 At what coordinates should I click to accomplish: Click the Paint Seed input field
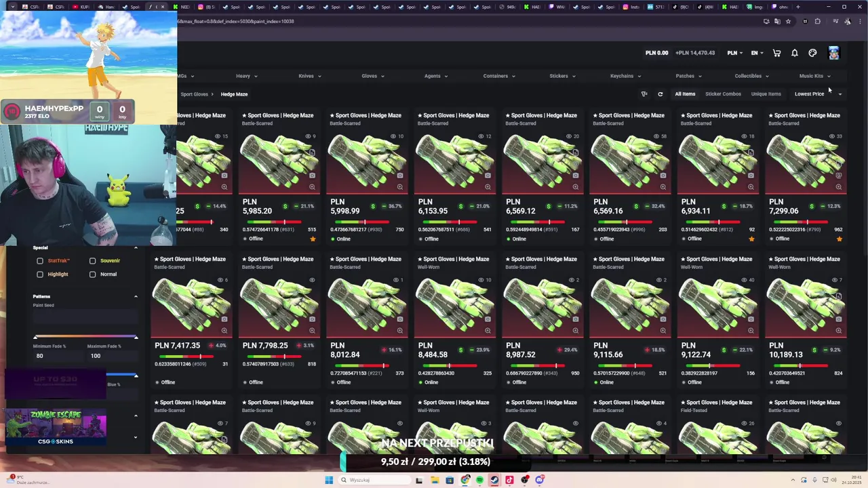[x=85, y=317]
